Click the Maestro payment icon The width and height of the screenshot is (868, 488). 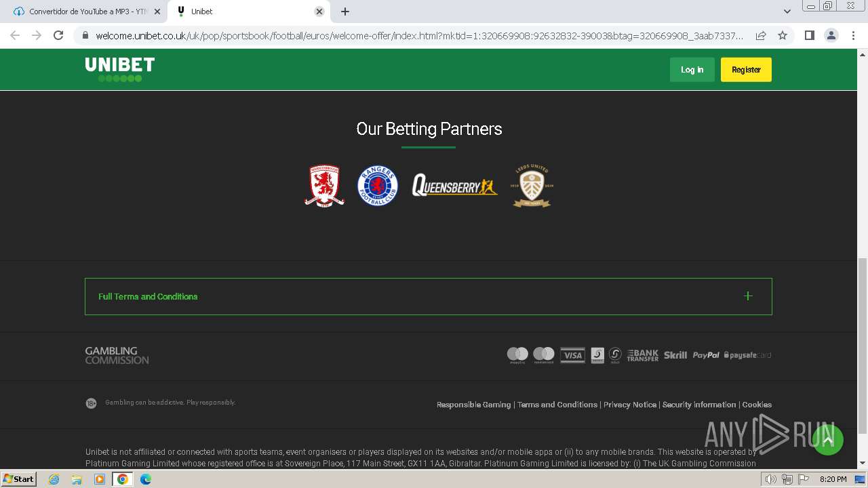pos(517,355)
